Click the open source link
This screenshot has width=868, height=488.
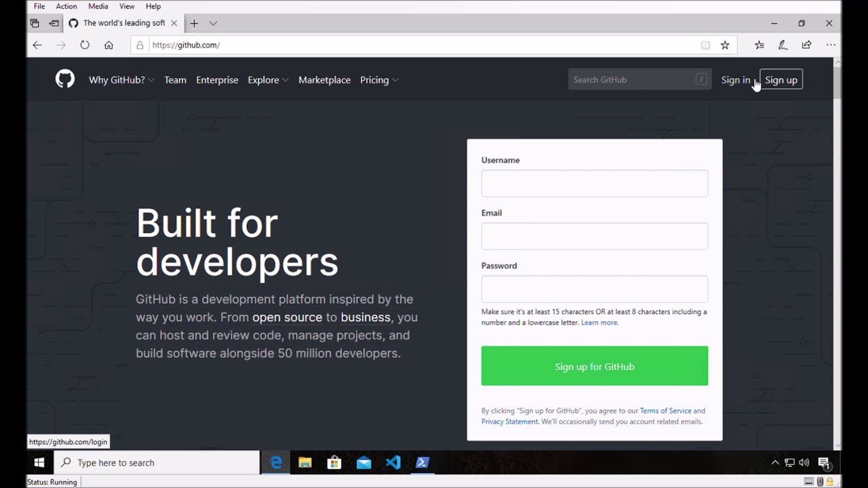pyautogui.click(x=287, y=317)
